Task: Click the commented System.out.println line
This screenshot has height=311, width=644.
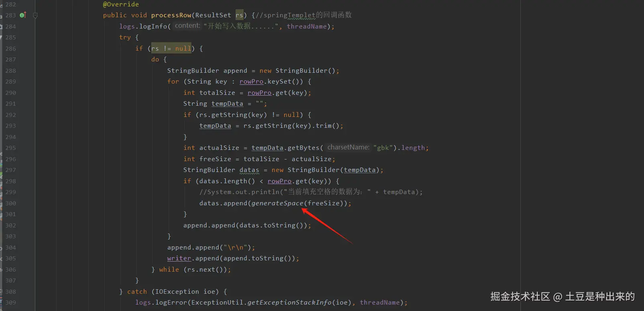Action: (x=311, y=192)
